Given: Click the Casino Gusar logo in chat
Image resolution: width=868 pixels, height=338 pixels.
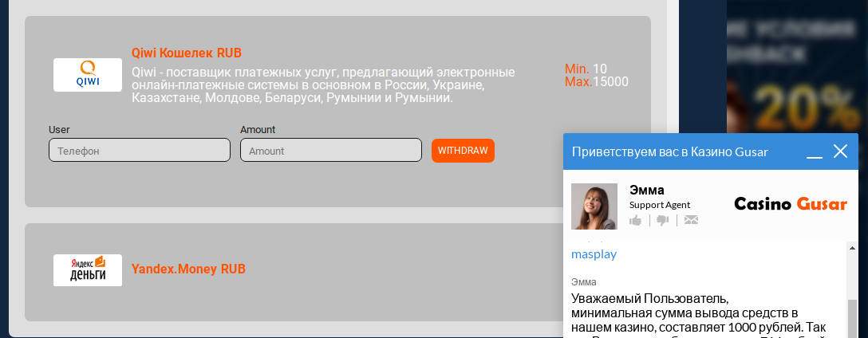Looking at the screenshot, I should tap(791, 204).
